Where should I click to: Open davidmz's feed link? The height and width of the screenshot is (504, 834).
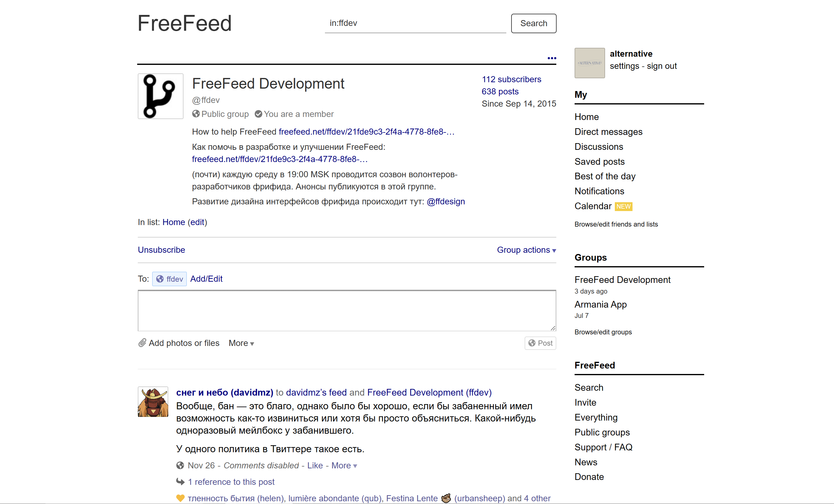316,392
